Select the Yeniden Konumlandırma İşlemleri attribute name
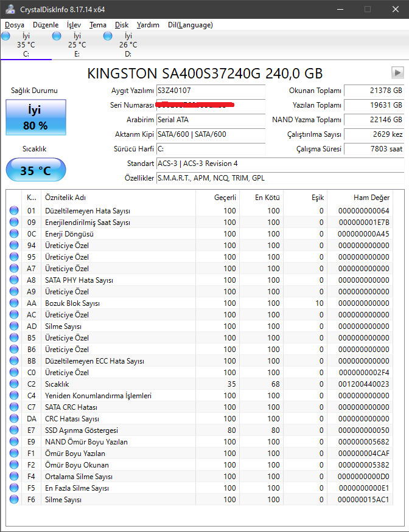This screenshot has width=409, height=532. coord(98,396)
